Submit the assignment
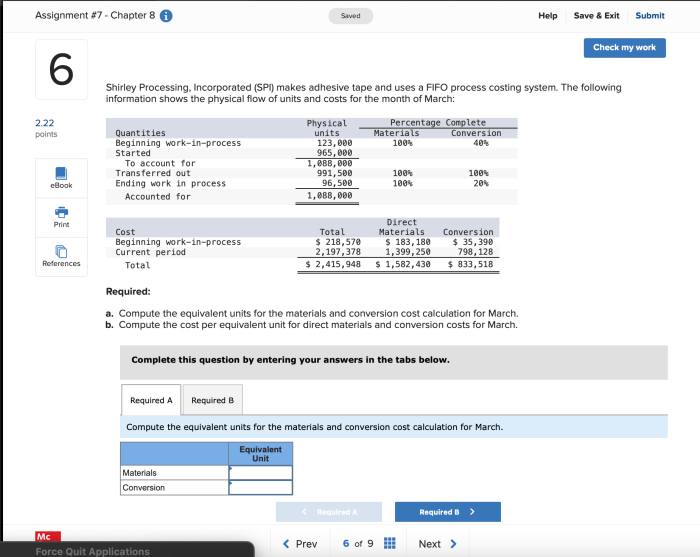 (x=650, y=16)
